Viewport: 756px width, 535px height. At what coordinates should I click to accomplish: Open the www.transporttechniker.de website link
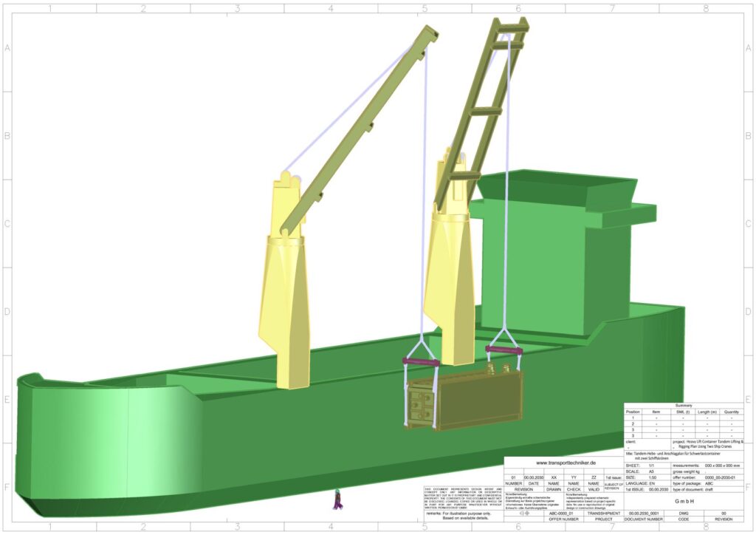tap(566, 463)
